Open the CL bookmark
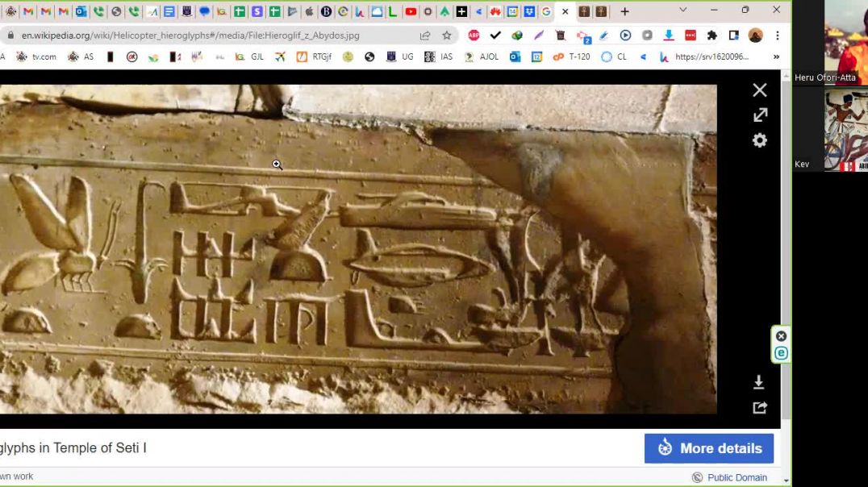This screenshot has width=868, height=487. point(614,56)
